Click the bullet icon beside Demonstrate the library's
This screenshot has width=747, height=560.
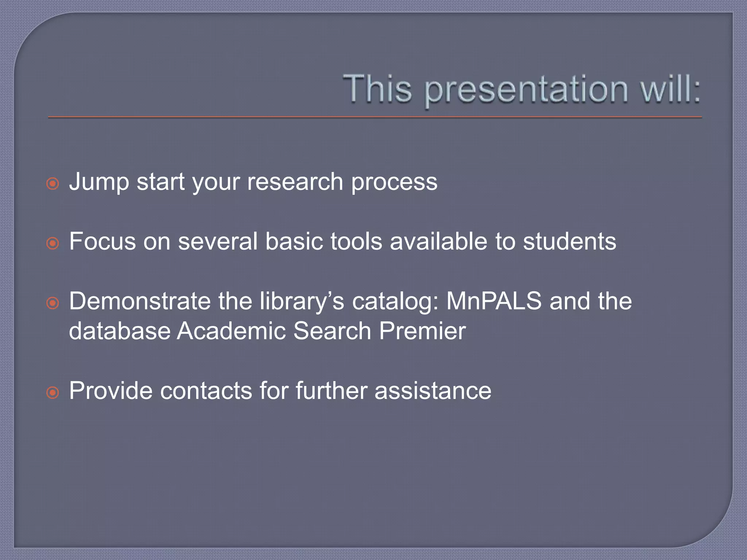(x=53, y=303)
